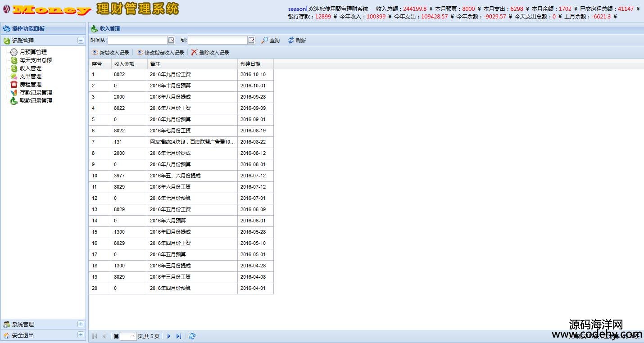Expand the 安全退出 panel

(81, 335)
